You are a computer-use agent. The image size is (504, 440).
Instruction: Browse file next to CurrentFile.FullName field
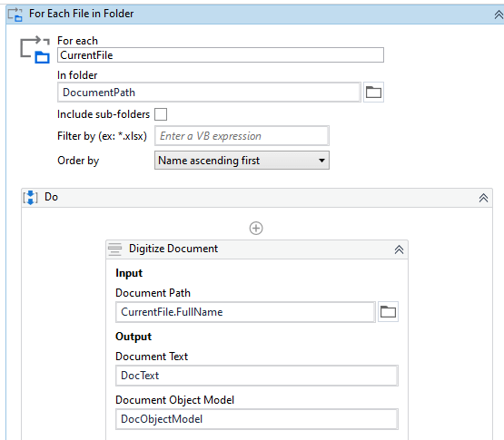[x=388, y=311]
